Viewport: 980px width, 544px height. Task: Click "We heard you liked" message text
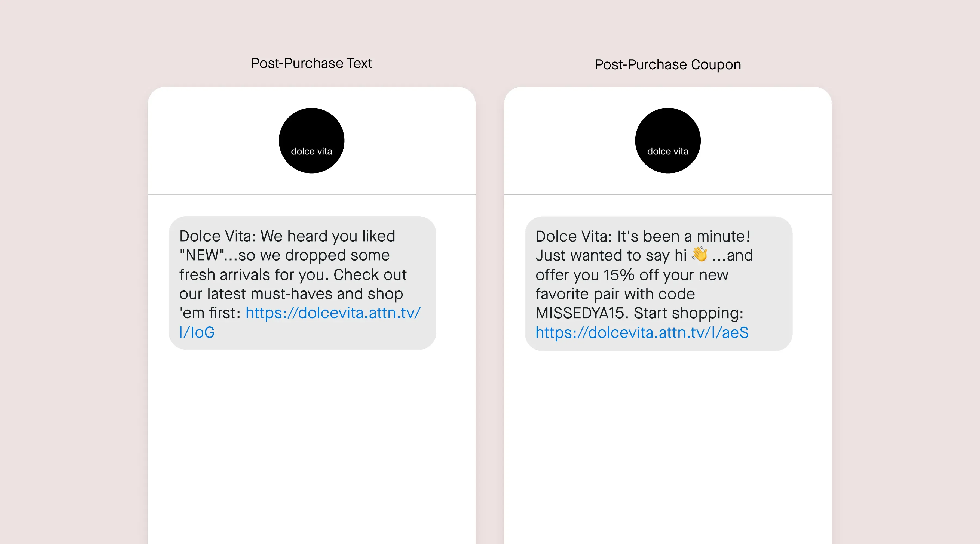click(328, 236)
